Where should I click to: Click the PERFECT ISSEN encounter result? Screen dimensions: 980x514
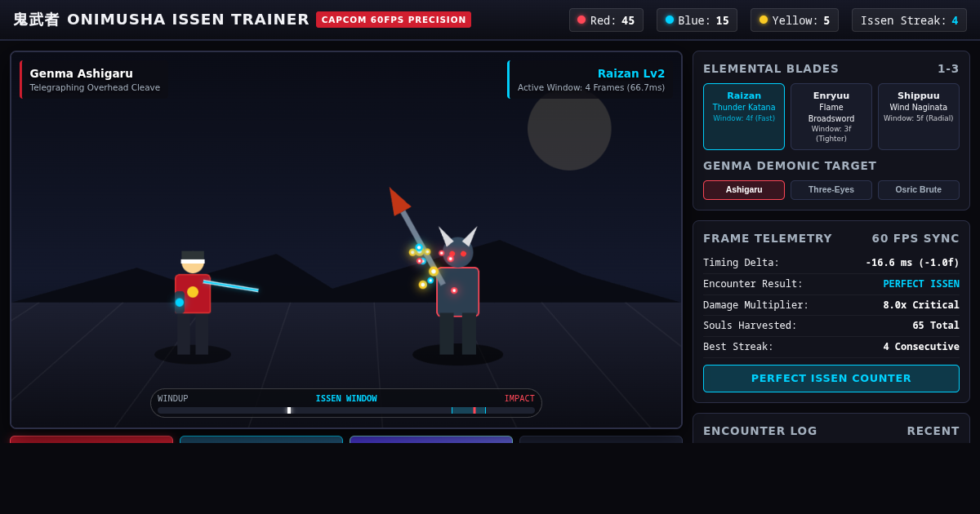pyautogui.click(x=921, y=284)
